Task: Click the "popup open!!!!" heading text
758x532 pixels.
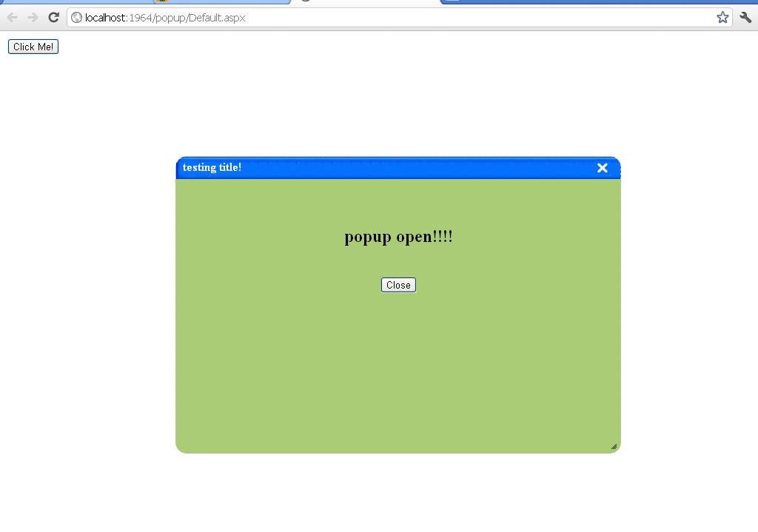Action: coord(398,237)
